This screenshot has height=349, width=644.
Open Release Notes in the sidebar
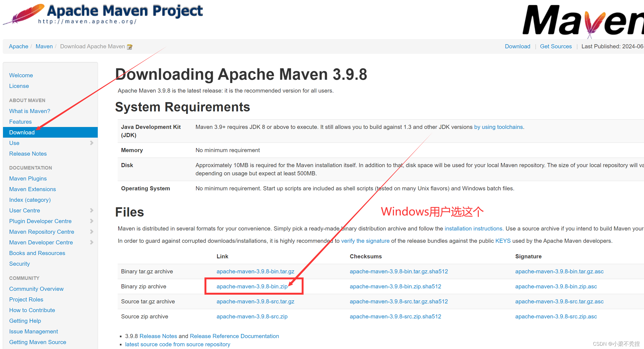click(28, 154)
